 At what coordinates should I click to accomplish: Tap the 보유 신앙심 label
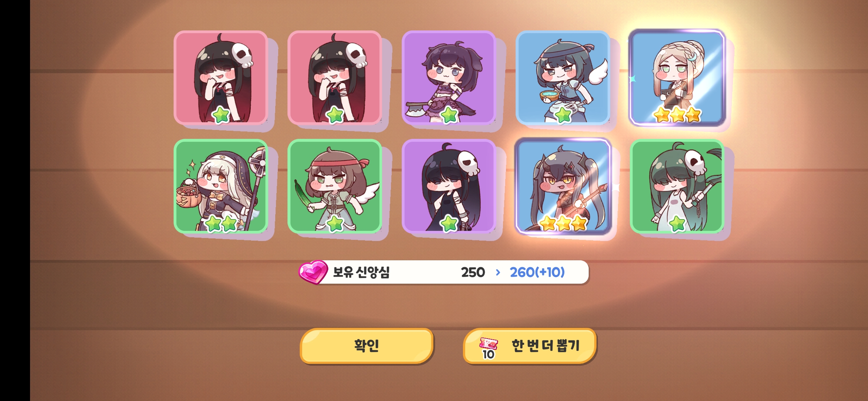361,272
